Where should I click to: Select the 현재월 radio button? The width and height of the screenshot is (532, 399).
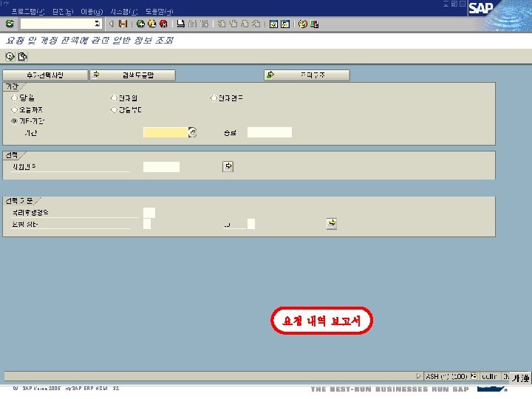(x=114, y=98)
